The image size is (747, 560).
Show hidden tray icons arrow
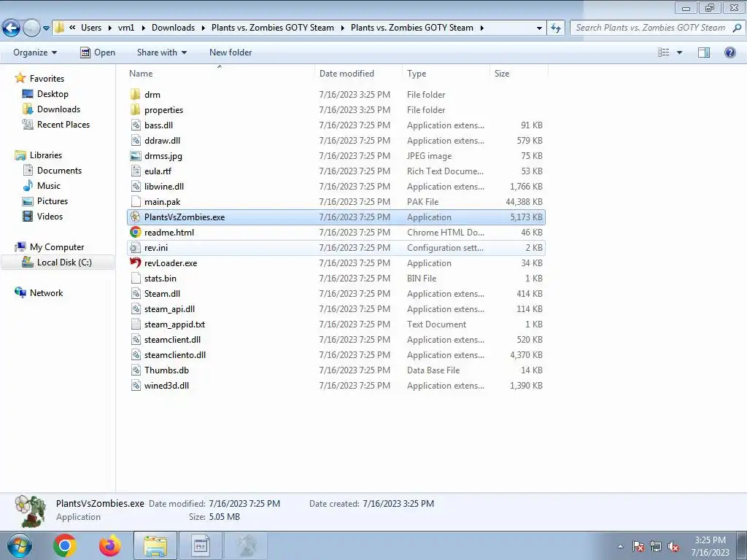(x=620, y=546)
